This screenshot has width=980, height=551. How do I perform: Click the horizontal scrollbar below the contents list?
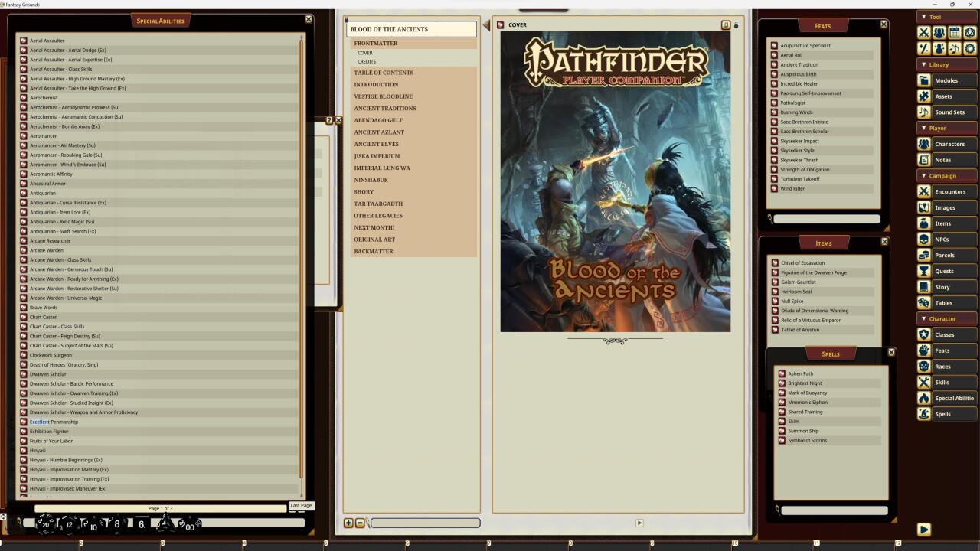coord(426,523)
